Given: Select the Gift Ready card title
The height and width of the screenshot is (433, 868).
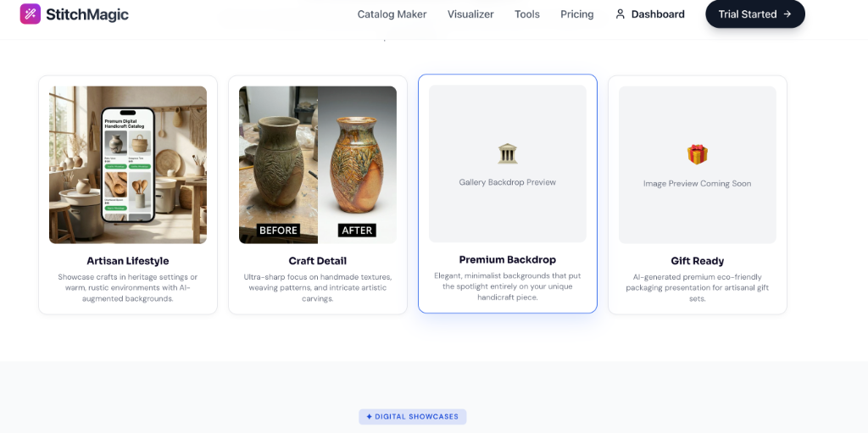Looking at the screenshot, I should 697,261.
